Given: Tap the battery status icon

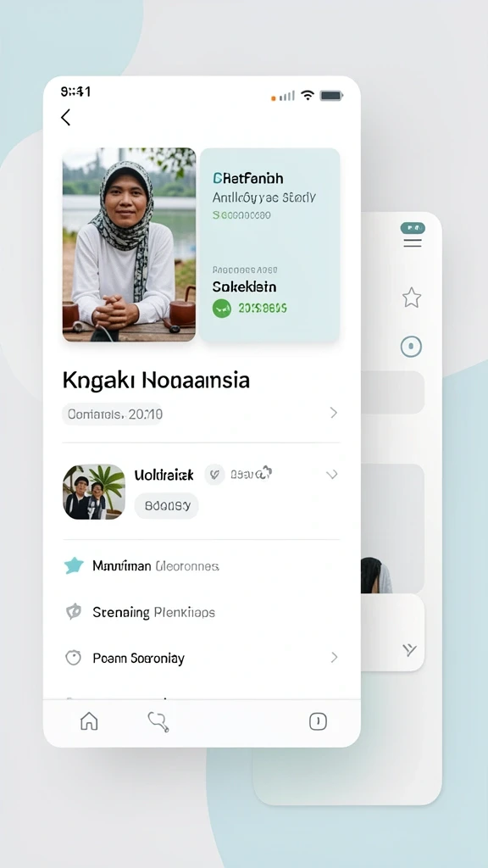Looking at the screenshot, I should click(331, 96).
